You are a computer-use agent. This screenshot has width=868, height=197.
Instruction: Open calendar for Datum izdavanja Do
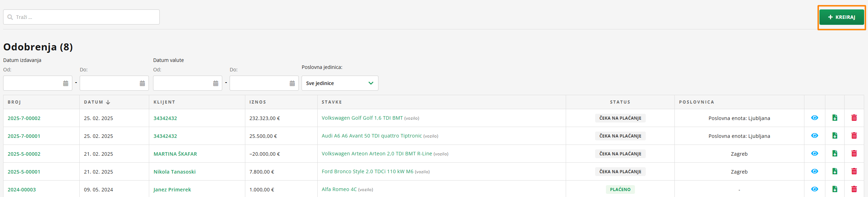point(142,83)
